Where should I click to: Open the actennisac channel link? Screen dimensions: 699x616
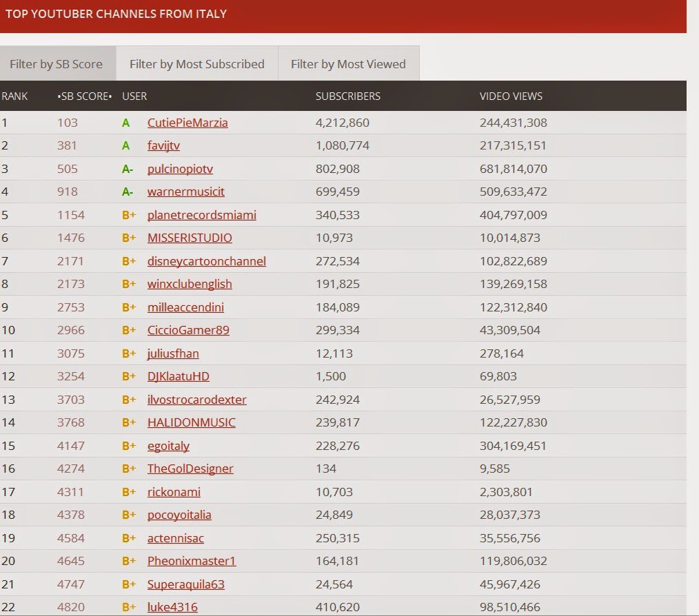tap(176, 538)
